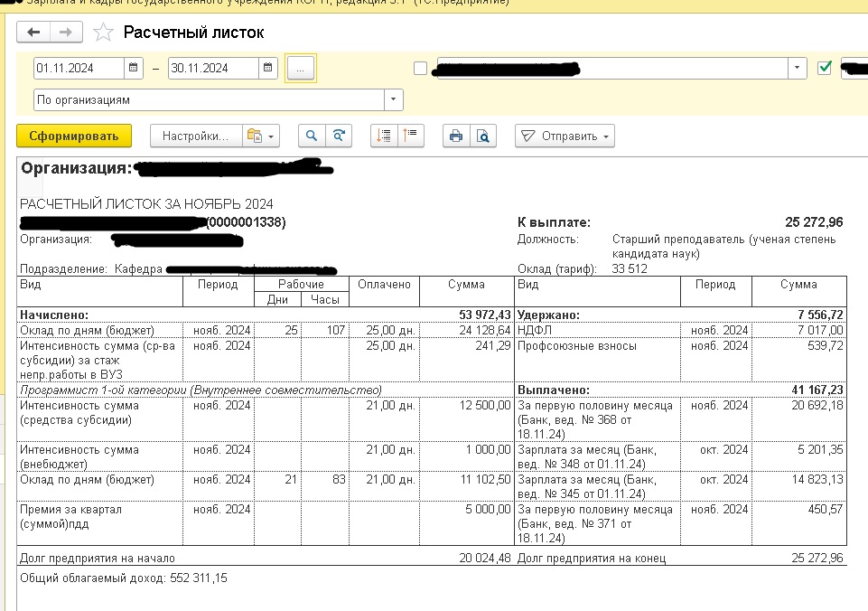This screenshot has width=868, height=611.
Task: Select Оклад (тариф) value 33 512
Action: coord(630,268)
